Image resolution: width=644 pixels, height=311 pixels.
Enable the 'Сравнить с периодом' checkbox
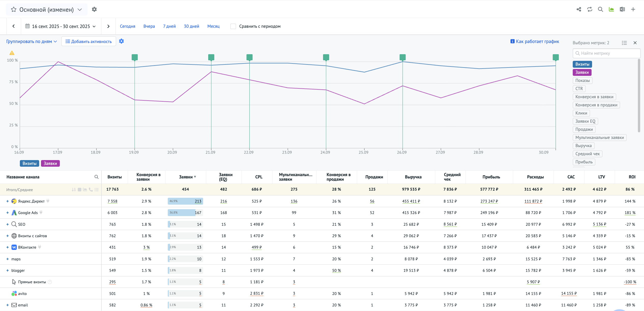click(x=233, y=26)
